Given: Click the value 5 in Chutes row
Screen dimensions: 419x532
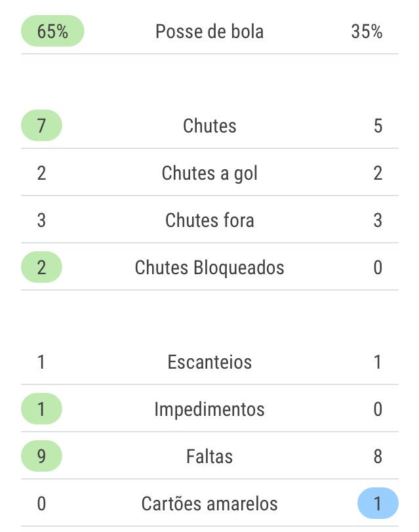Looking at the screenshot, I should [378, 126].
